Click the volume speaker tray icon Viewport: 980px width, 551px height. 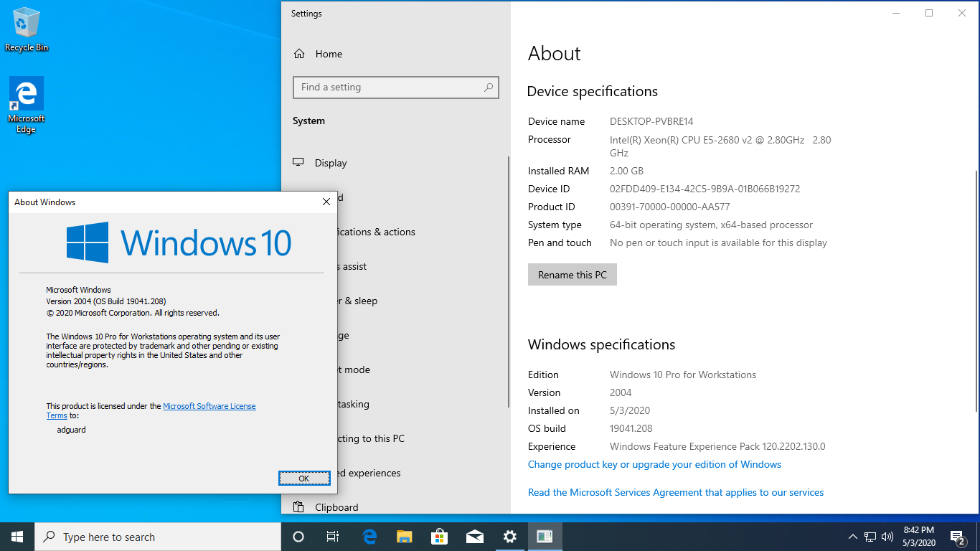coord(887,537)
